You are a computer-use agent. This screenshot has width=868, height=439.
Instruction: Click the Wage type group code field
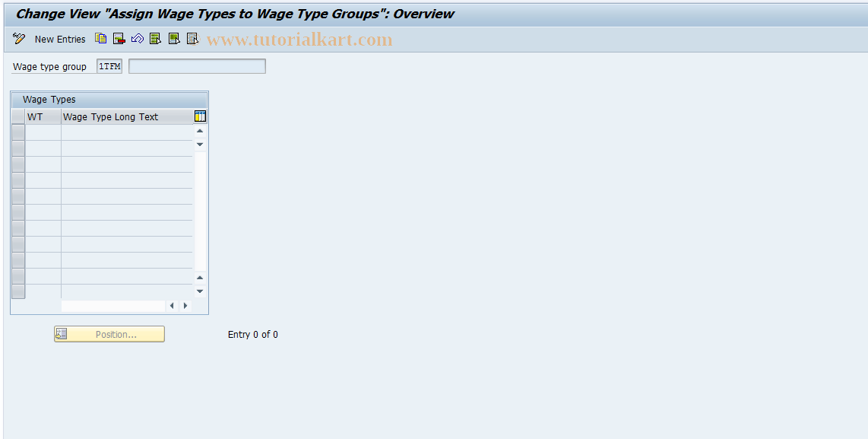point(109,66)
